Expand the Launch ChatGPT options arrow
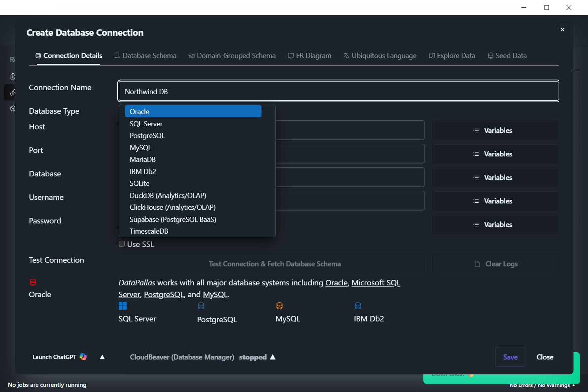The height and width of the screenshot is (392, 588). (102, 357)
